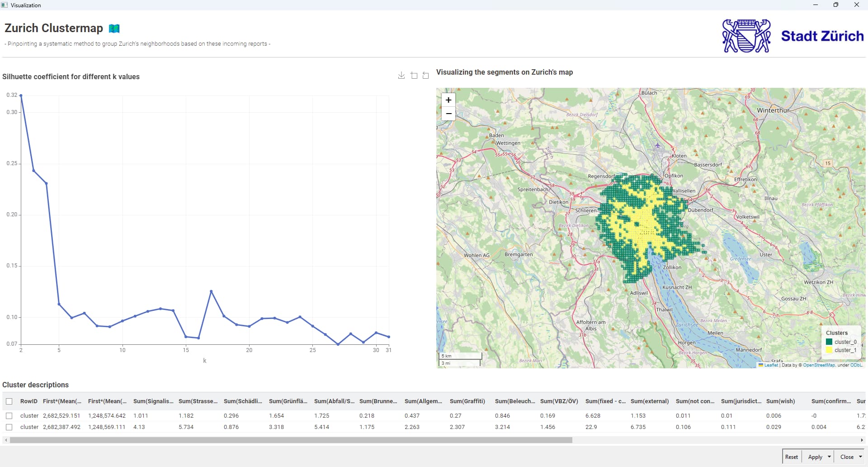Click the Stadt Zürich coat of arms logo
868x467 pixels.
[746, 36]
